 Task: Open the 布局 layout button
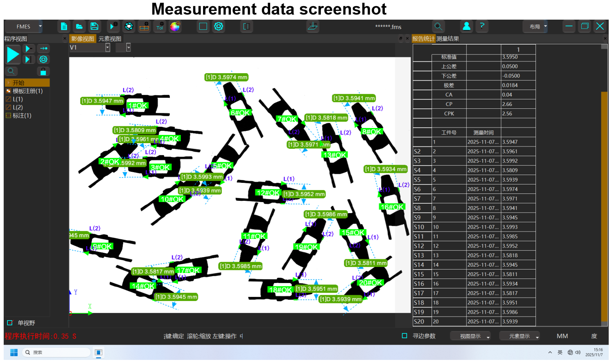click(535, 27)
